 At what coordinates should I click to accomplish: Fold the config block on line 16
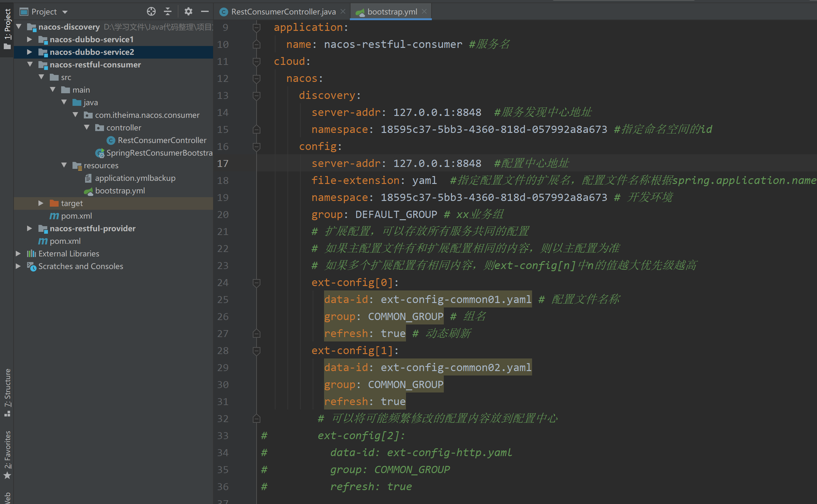(x=257, y=147)
